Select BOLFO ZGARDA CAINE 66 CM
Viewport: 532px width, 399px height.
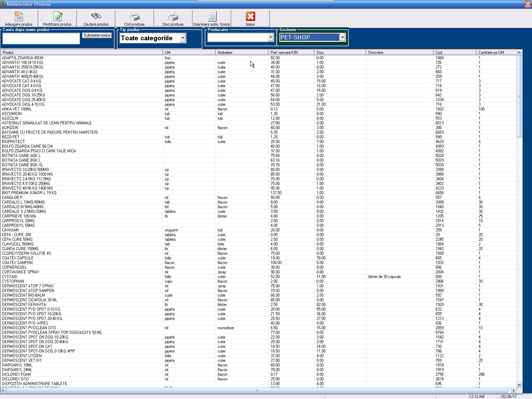click(x=258, y=146)
